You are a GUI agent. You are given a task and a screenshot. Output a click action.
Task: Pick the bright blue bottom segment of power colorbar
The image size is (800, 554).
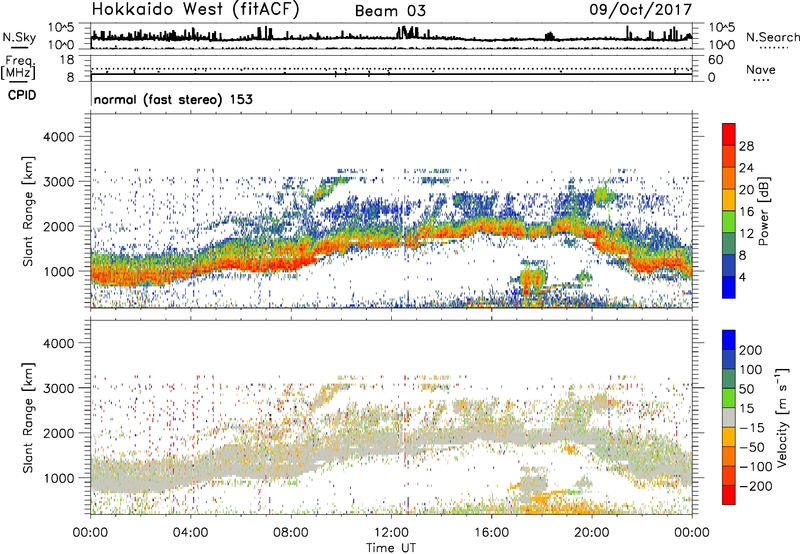pyautogui.click(x=729, y=288)
